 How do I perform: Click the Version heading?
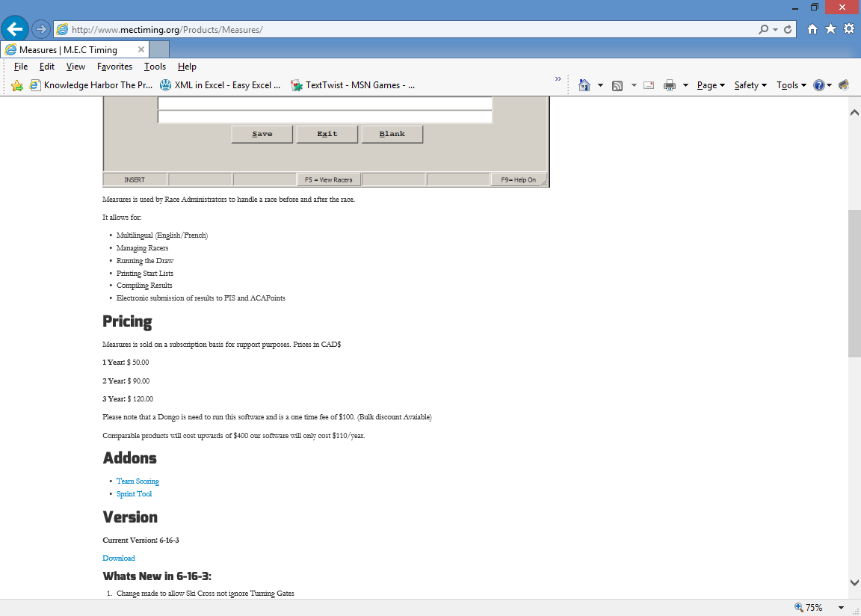click(x=130, y=517)
